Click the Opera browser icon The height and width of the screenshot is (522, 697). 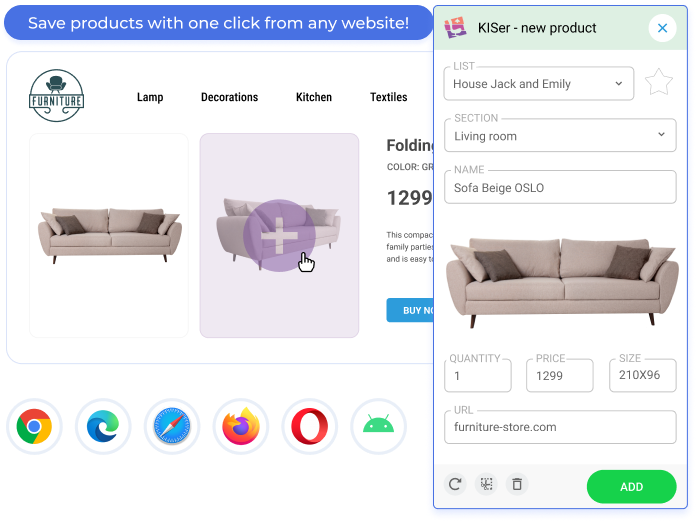coord(310,426)
